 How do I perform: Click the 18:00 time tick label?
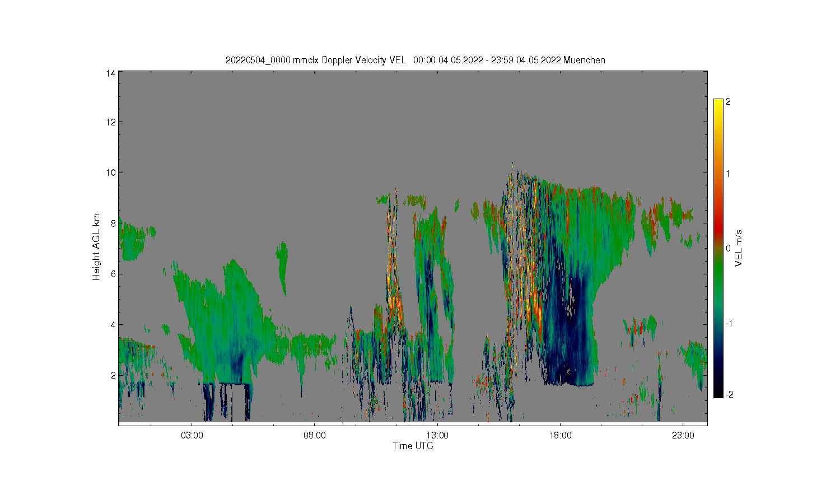(x=561, y=435)
